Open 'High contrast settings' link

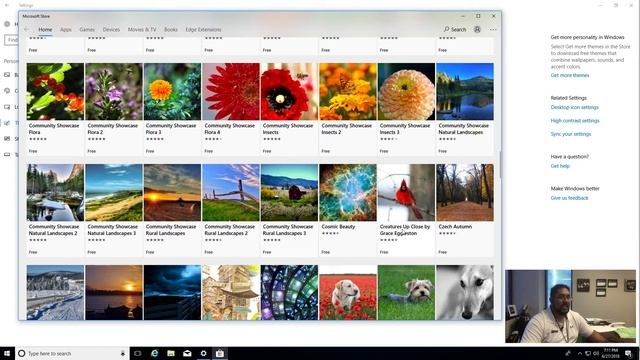(x=575, y=121)
